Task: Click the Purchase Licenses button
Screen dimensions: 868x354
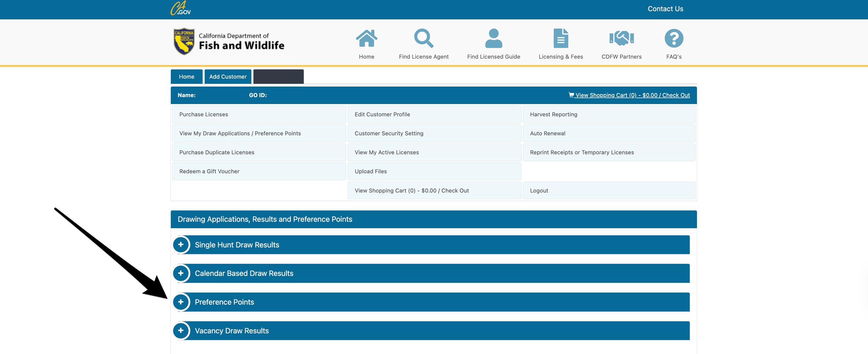Action: tap(259, 115)
